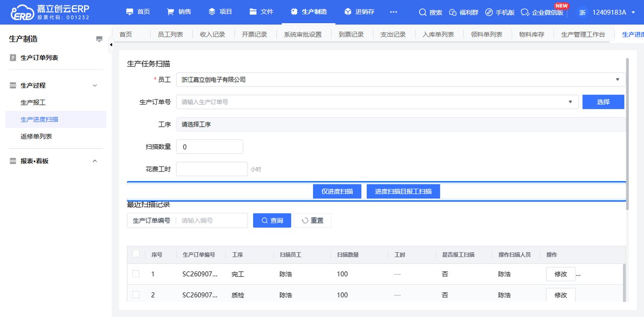The image size is (644, 317).
Task: Show more navigation items via ellipsis
Action: [x=393, y=12]
